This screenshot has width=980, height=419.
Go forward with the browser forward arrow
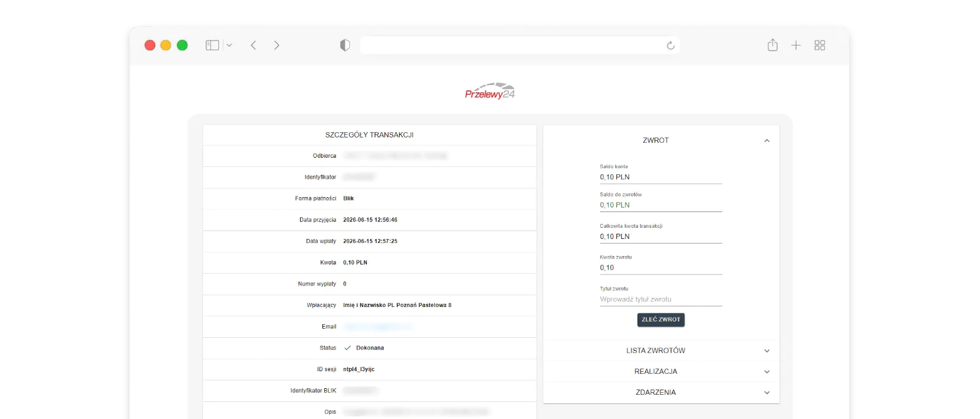click(x=276, y=45)
